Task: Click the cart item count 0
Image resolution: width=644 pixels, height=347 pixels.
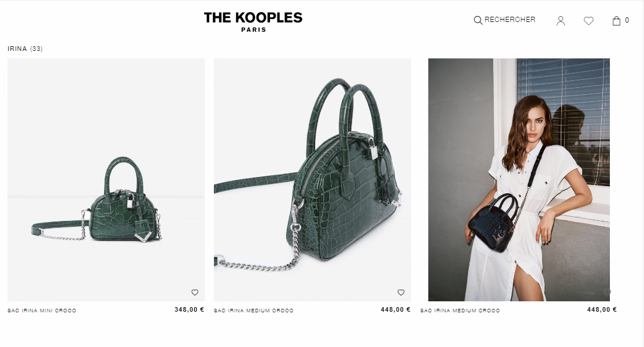Action: coord(627,20)
